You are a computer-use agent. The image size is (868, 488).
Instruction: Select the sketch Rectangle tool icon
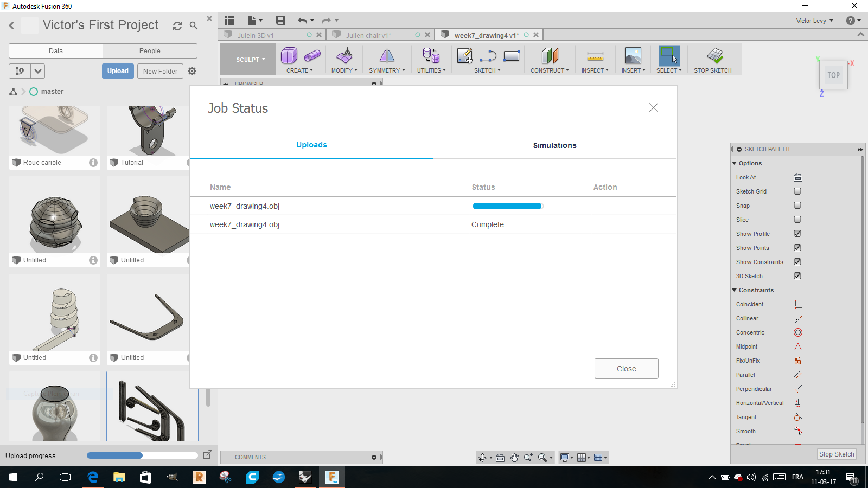point(512,55)
